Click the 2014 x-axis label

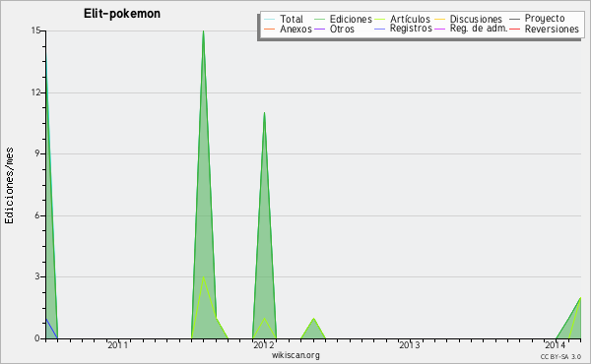[x=556, y=344]
